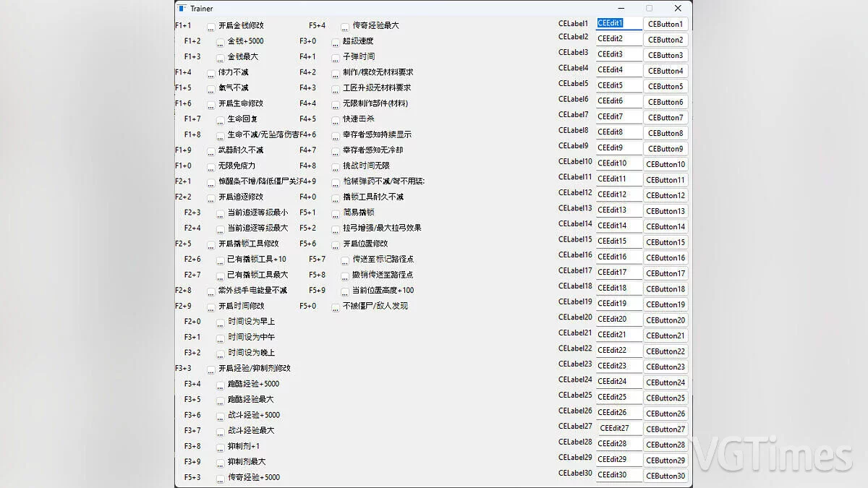Focus the CEEdit1 text field

tap(619, 24)
